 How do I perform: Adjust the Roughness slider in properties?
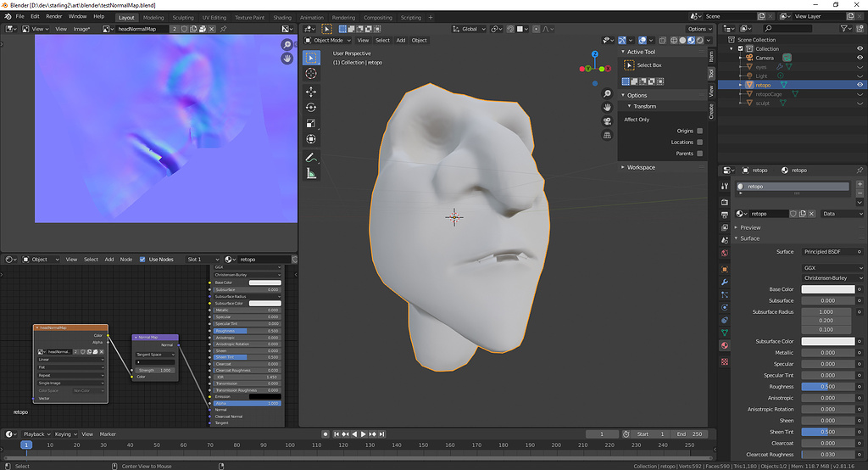point(828,386)
